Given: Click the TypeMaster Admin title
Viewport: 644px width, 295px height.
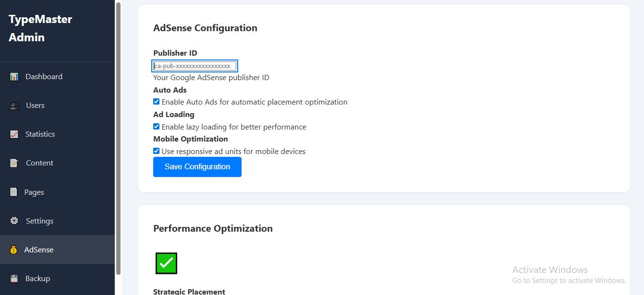Looking at the screenshot, I should click(40, 28).
